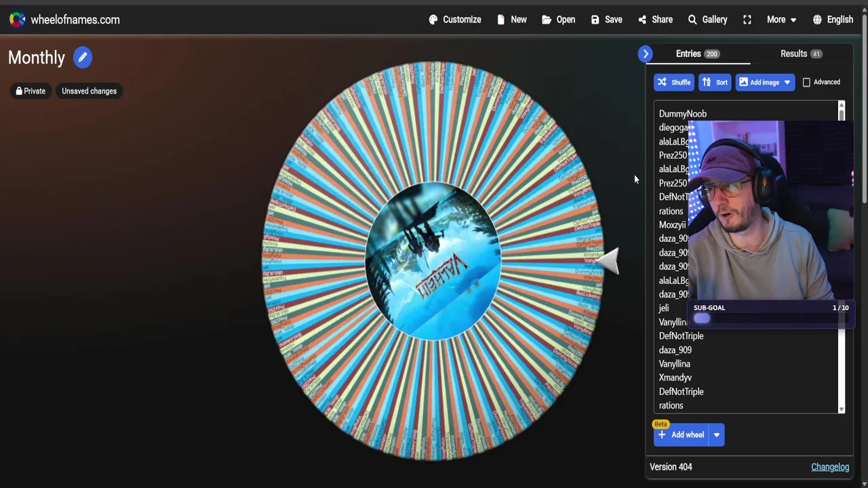Create a New wheel
The image size is (868, 488).
(x=512, y=20)
